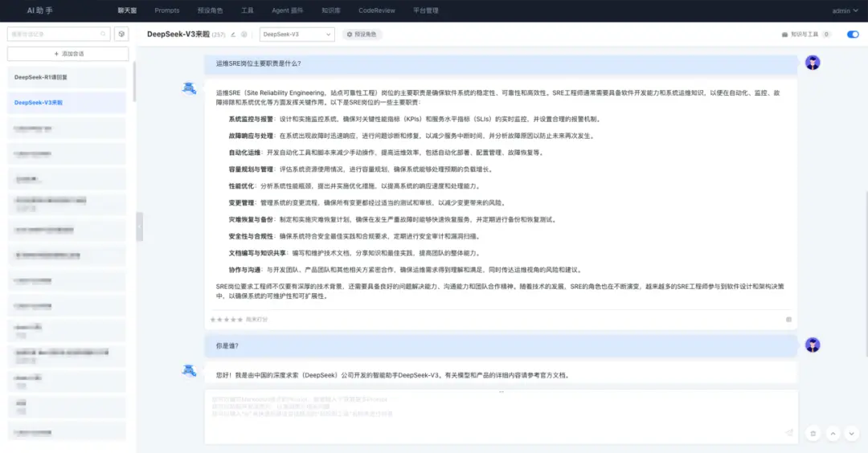868x453 pixels.
Task: Open the CodeReview tab
Action: (x=376, y=10)
